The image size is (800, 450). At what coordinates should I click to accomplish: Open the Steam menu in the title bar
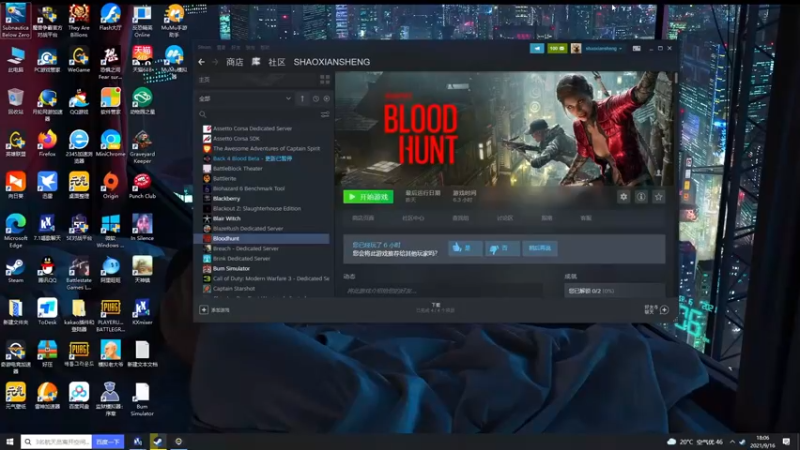click(x=204, y=47)
